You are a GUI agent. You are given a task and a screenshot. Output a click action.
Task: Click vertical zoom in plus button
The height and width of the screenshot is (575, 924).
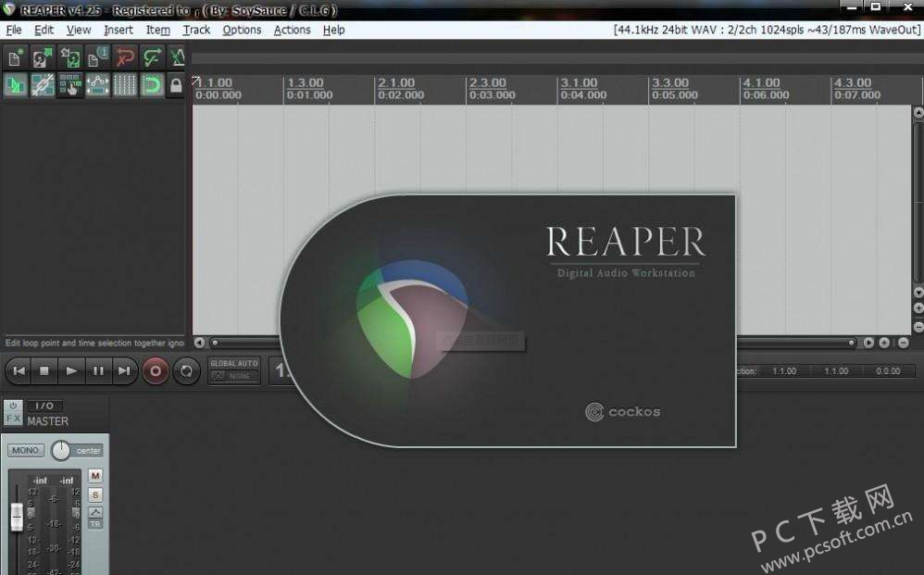click(x=918, y=308)
